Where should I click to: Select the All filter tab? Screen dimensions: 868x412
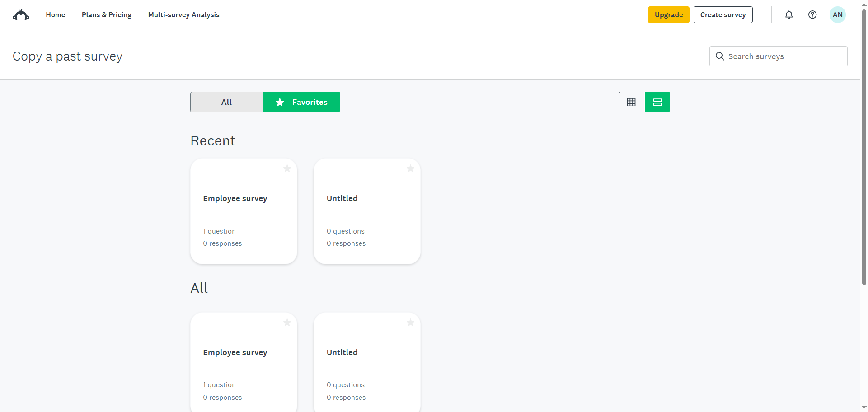tap(226, 102)
